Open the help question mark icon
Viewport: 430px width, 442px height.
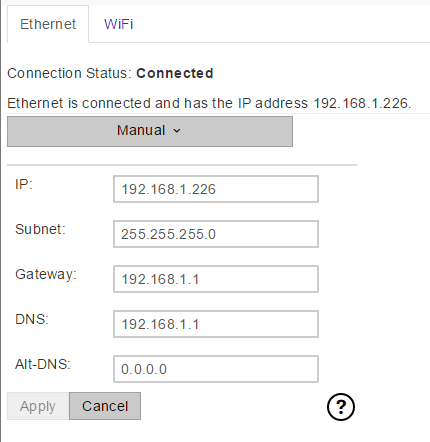341,407
